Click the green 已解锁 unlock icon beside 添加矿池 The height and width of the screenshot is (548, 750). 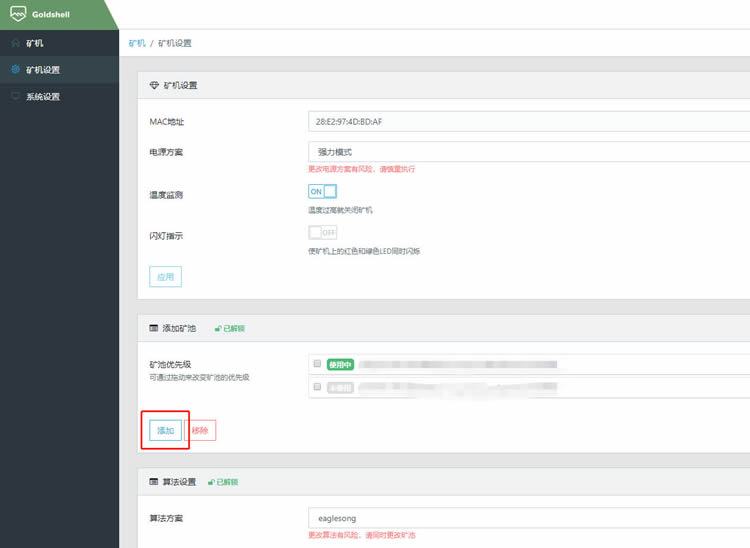click(217, 328)
